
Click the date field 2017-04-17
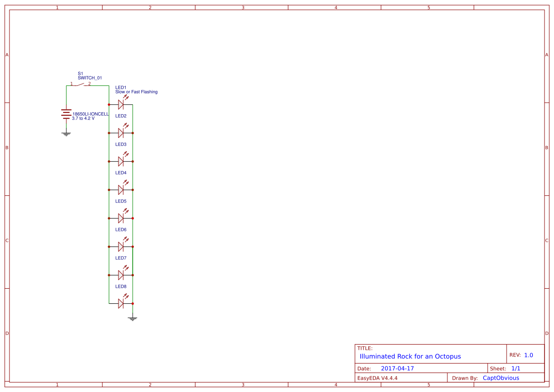tap(397, 368)
